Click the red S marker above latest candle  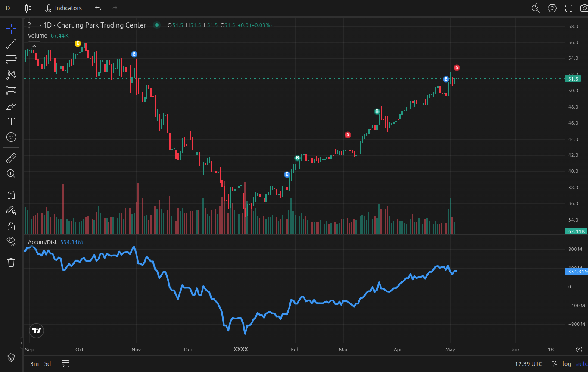coord(457,68)
